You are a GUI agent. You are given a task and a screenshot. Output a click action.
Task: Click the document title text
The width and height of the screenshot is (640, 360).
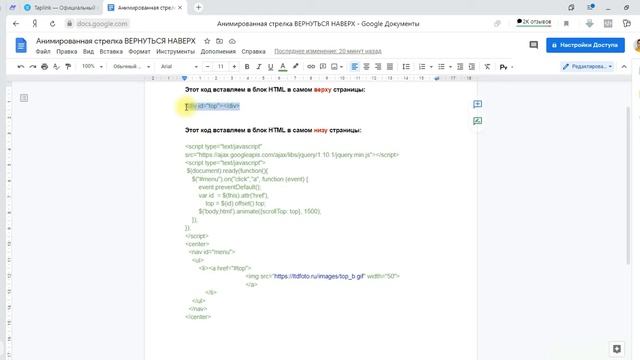click(116, 41)
